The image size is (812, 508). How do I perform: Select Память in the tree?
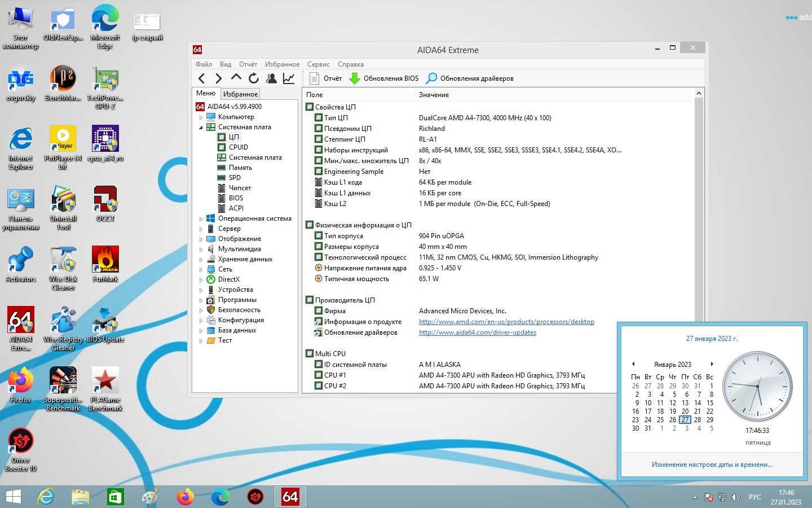click(240, 168)
